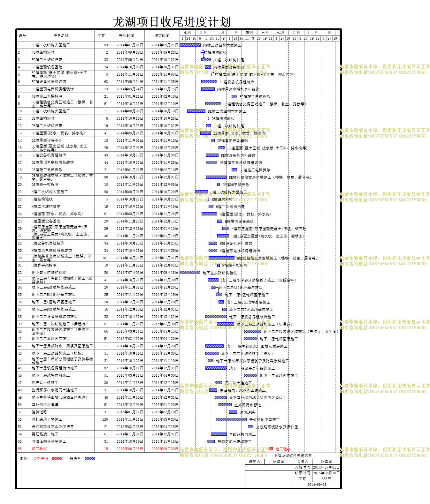Click footer end date value 2015年06月30日
Viewport: 430px width, 504px height.
[326, 473]
